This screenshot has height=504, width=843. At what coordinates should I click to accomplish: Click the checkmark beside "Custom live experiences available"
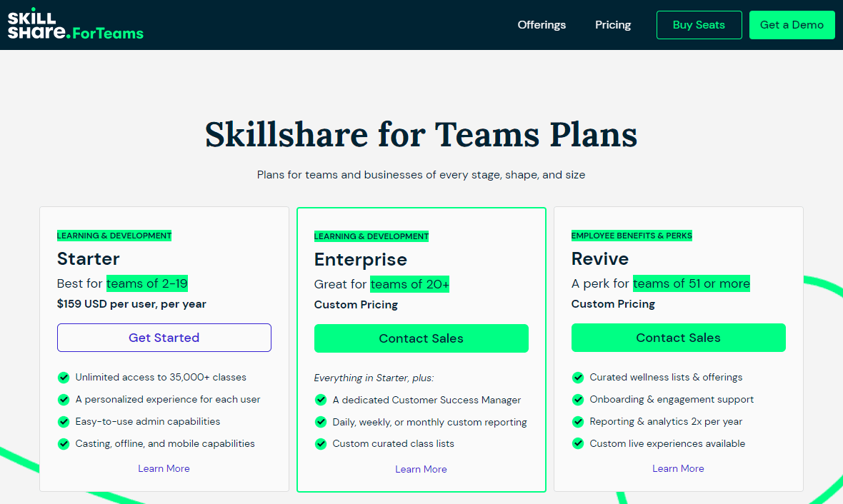tap(578, 443)
